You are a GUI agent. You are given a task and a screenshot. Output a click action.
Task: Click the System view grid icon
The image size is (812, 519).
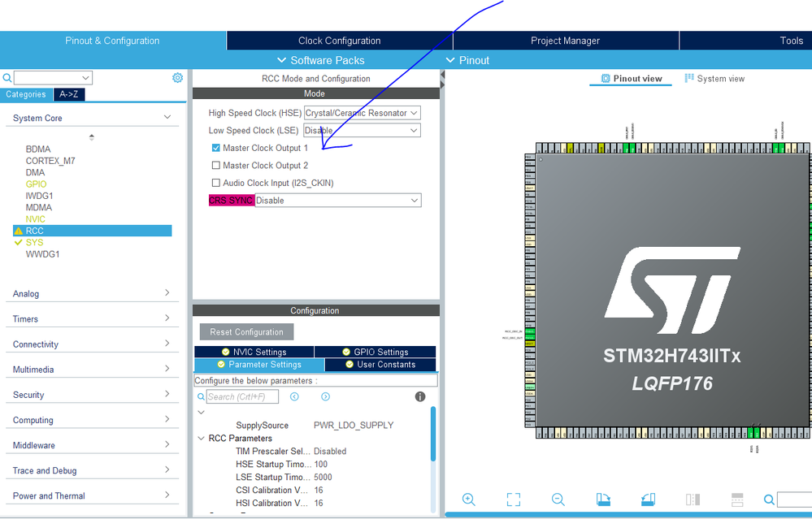coord(689,78)
